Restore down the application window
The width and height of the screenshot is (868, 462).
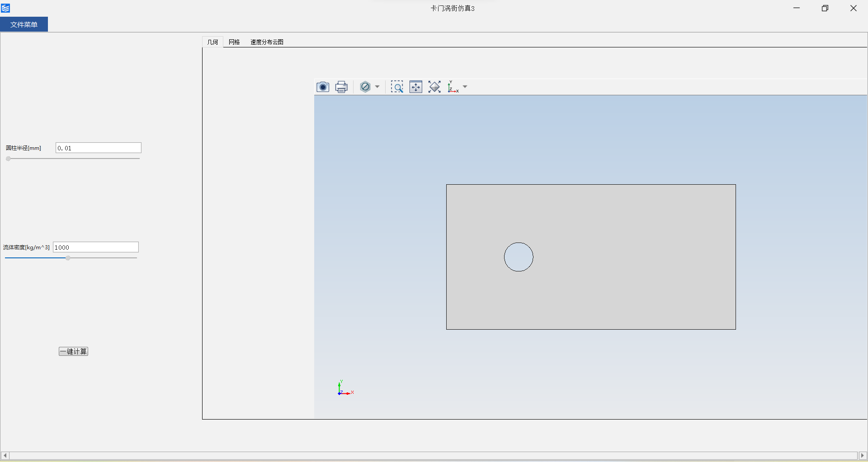click(825, 8)
